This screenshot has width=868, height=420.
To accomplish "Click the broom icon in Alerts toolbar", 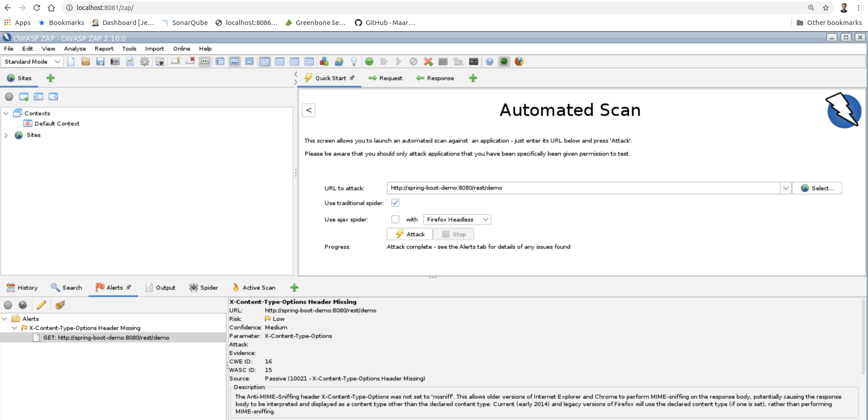I will 60,305.
